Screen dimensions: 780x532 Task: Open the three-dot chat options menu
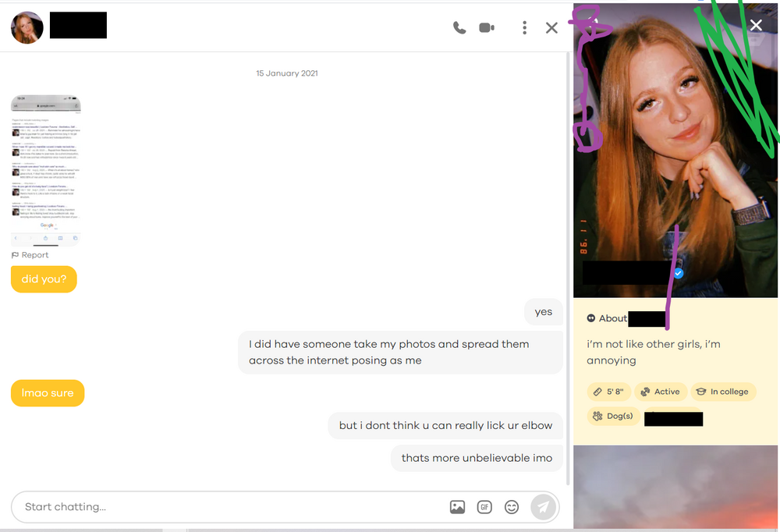524,28
